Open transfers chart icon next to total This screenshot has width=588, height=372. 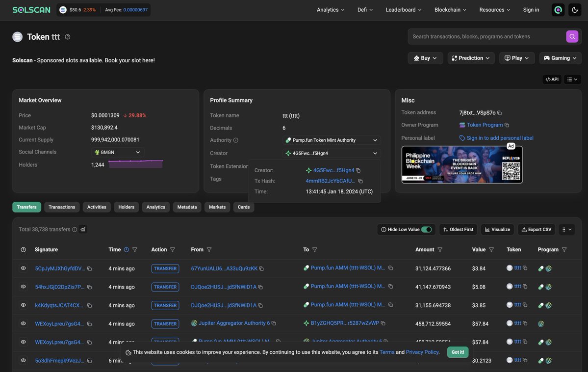[83, 229]
